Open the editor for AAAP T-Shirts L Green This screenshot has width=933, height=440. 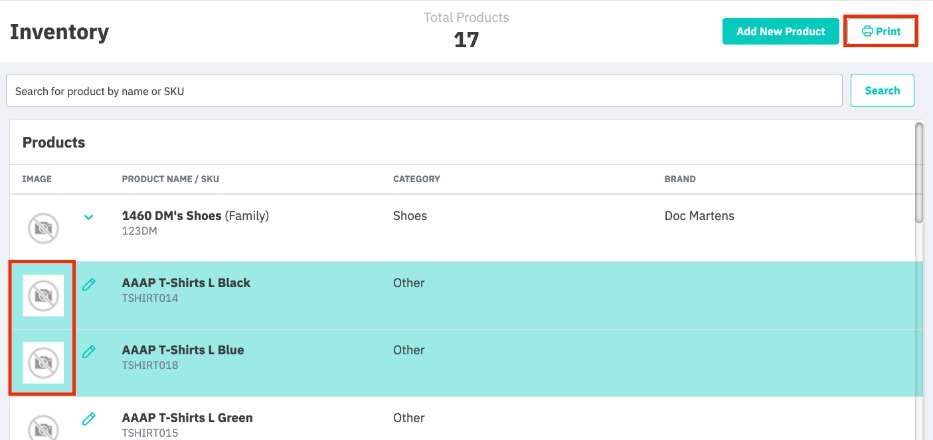[89, 419]
